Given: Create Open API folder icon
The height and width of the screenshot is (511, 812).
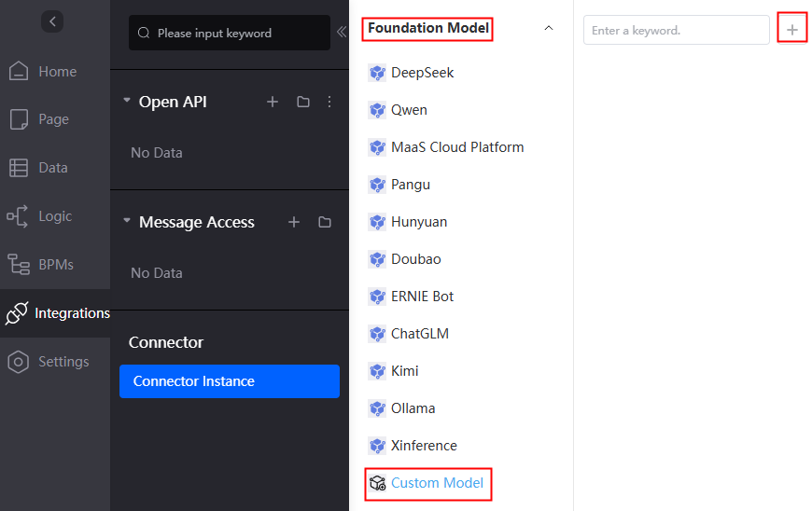Looking at the screenshot, I should click(303, 102).
